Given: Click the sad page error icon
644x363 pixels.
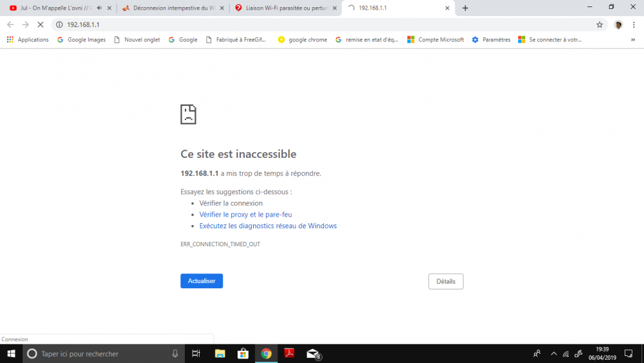Looking at the screenshot, I should click(188, 114).
